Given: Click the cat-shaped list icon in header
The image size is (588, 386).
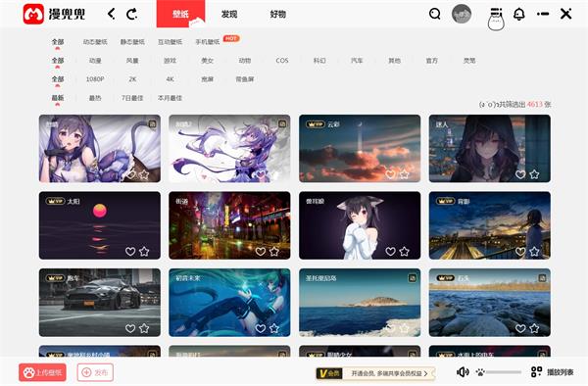Looking at the screenshot, I should click(x=496, y=19).
